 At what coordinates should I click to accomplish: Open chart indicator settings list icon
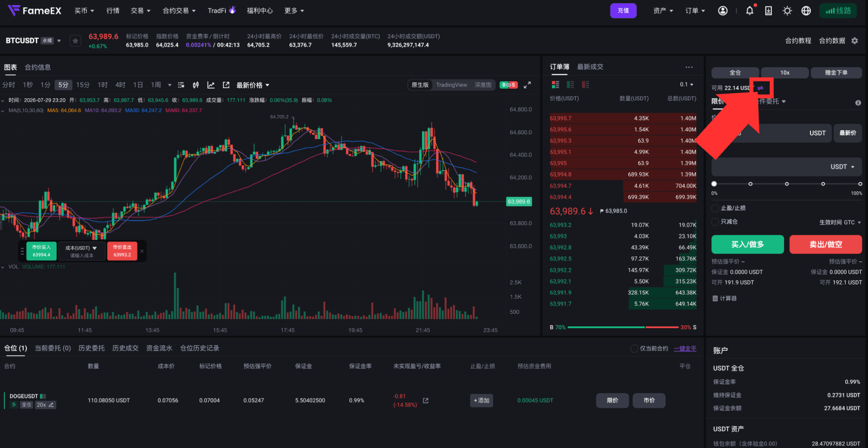[181, 85]
